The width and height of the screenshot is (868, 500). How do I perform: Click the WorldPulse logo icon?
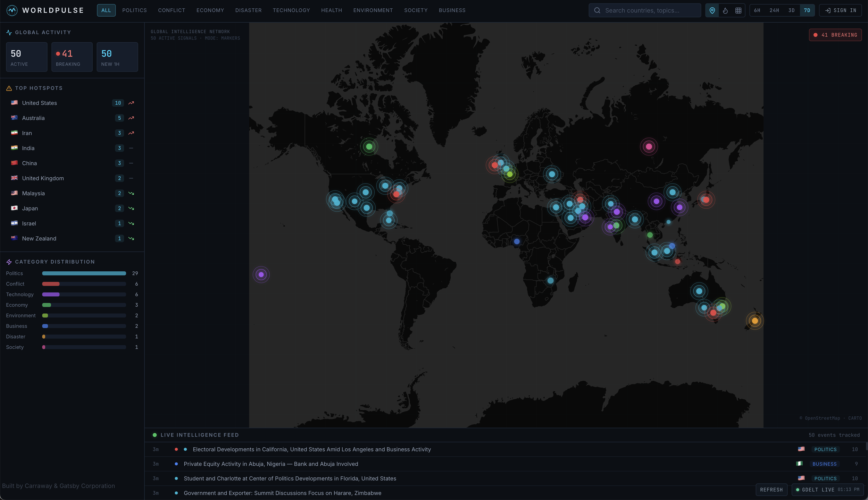[x=12, y=10]
